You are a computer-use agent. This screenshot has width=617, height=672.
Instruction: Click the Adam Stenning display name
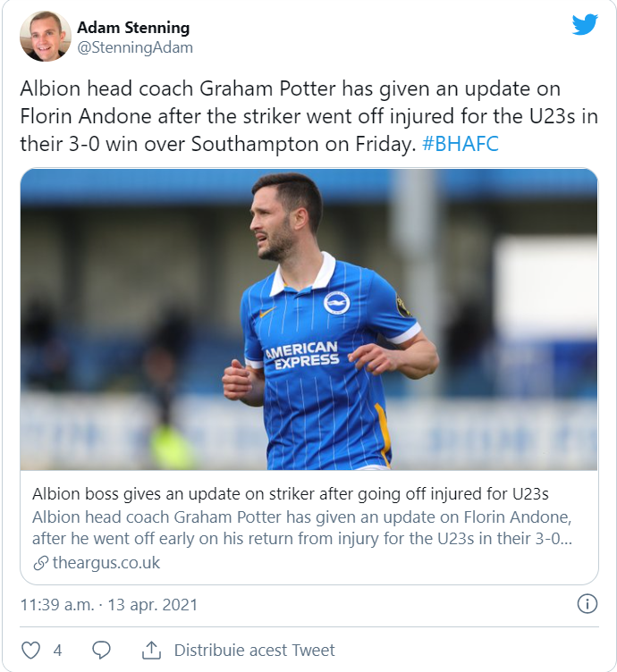(133, 28)
